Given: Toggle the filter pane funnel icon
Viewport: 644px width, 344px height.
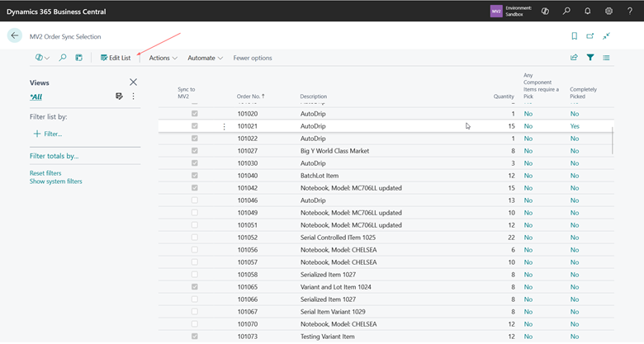Looking at the screenshot, I should pos(590,58).
